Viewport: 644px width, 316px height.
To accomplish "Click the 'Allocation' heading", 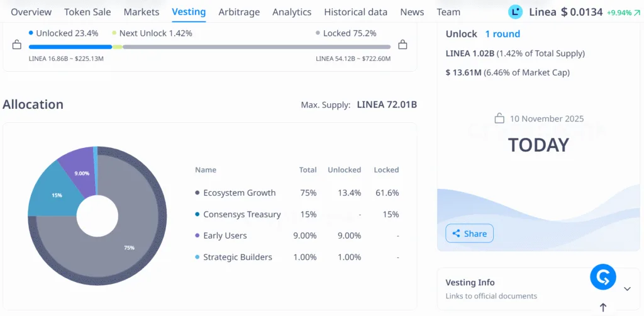I will point(33,104).
